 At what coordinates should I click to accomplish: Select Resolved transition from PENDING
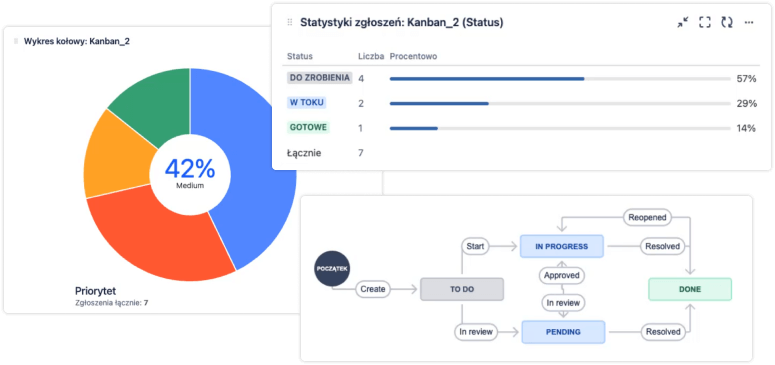point(663,332)
